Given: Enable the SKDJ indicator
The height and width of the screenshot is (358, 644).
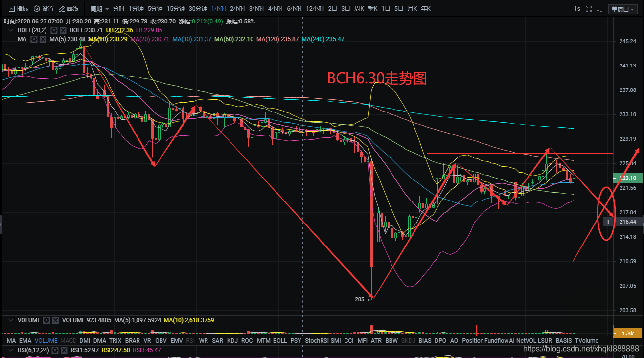Looking at the screenshot, I should [x=408, y=341].
